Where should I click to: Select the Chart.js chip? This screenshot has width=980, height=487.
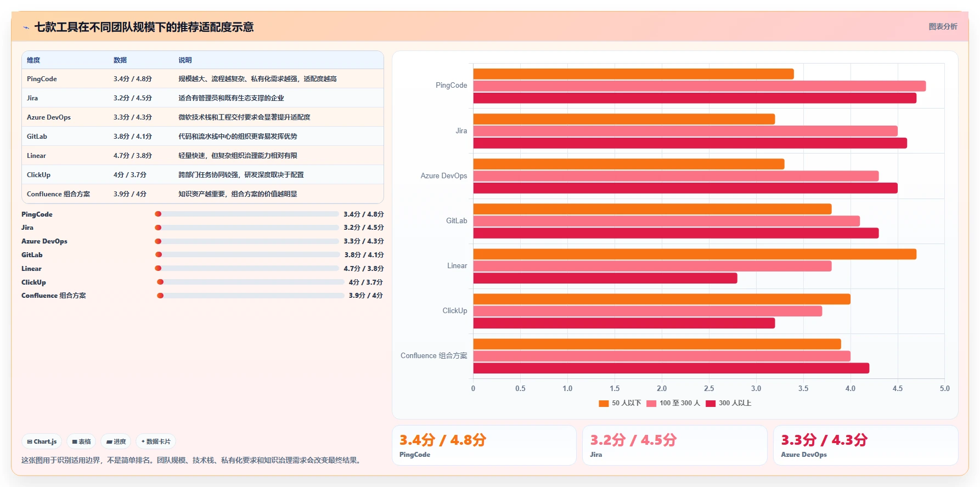click(42, 441)
